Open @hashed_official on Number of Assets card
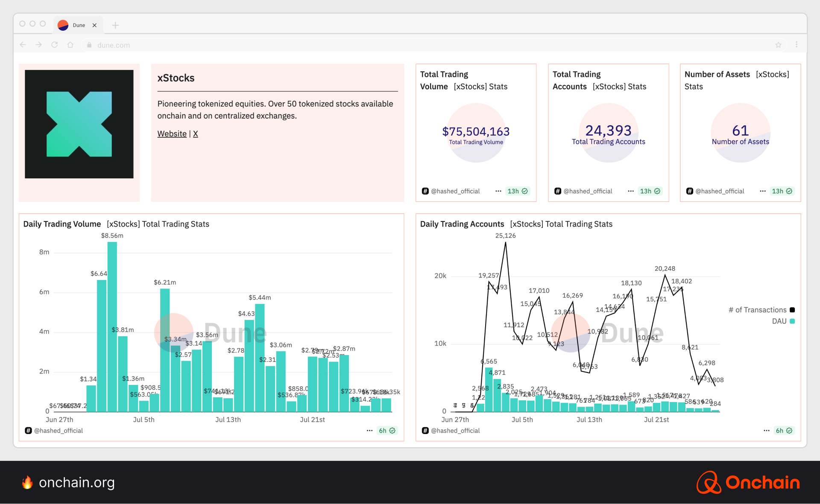Image resolution: width=820 pixels, height=504 pixels. (x=720, y=191)
